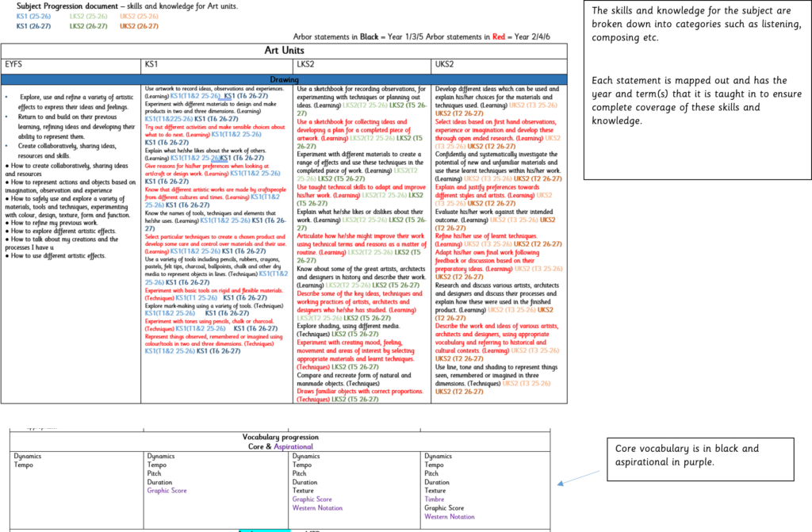The height and width of the screenshot is (532, 812).
Task: Click 'Use a variety of tools including pencils' statement
Action: (x=216, y=270)
